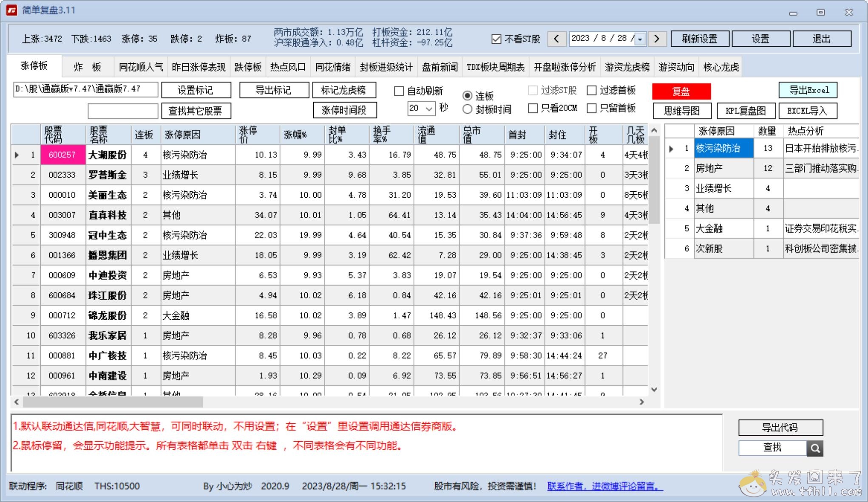Open 游资龙虎榜 tab
Screen dimensions: 868x502
(627, 67)
